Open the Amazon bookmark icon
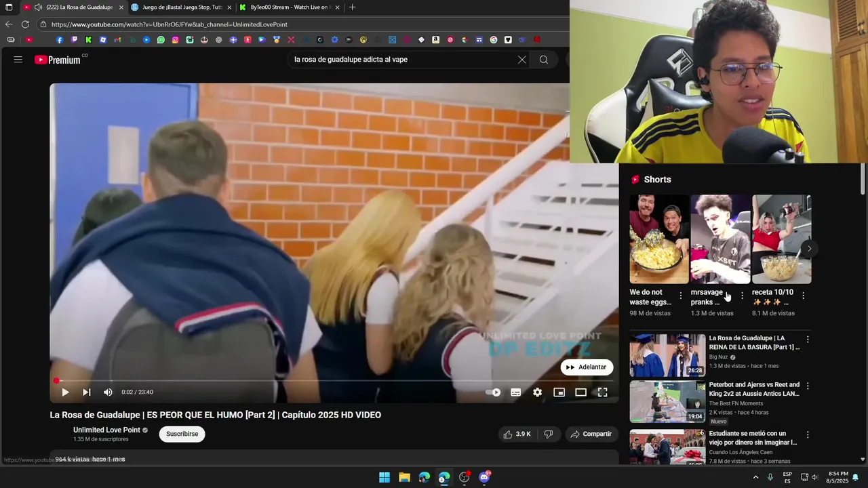The width and height of the screenshot is (868, 488). click(435, 40)
